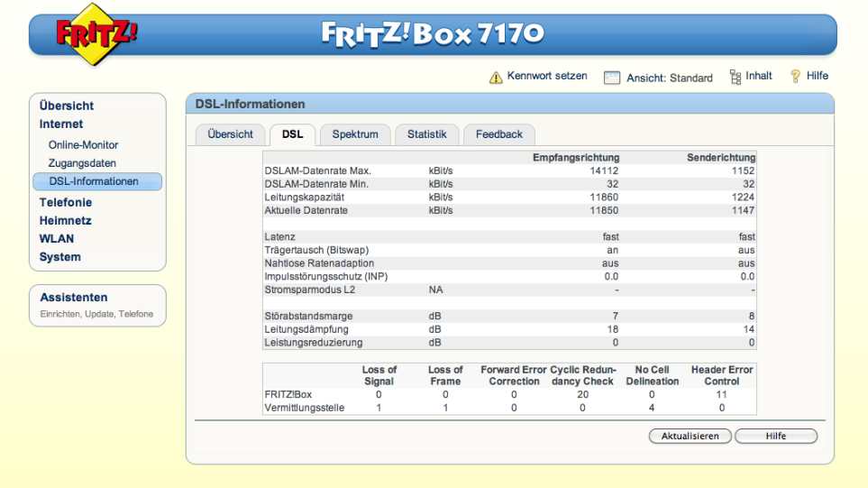Click the DSL-Informationen panel heading
This screenshot has height=488, width=868.
click(251, 104)
